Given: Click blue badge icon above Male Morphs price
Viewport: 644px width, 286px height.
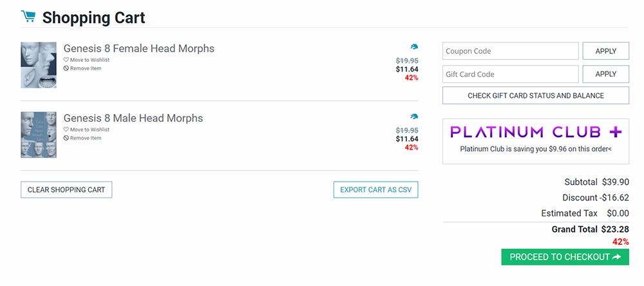Looking at the screenshot, I should (x=414, y=117).
